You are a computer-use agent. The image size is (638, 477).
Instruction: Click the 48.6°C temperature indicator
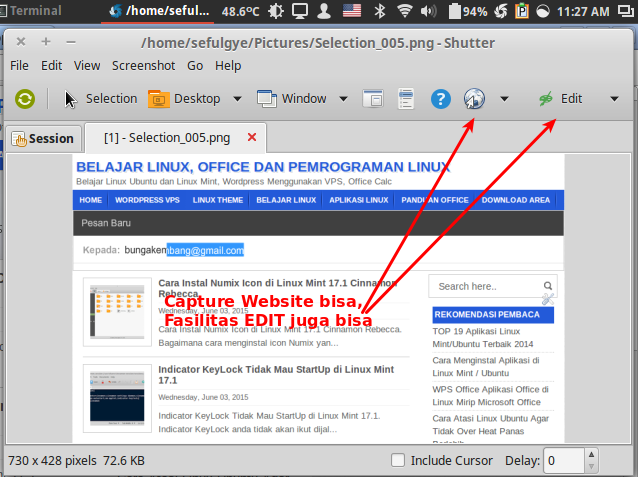[240, 11]
